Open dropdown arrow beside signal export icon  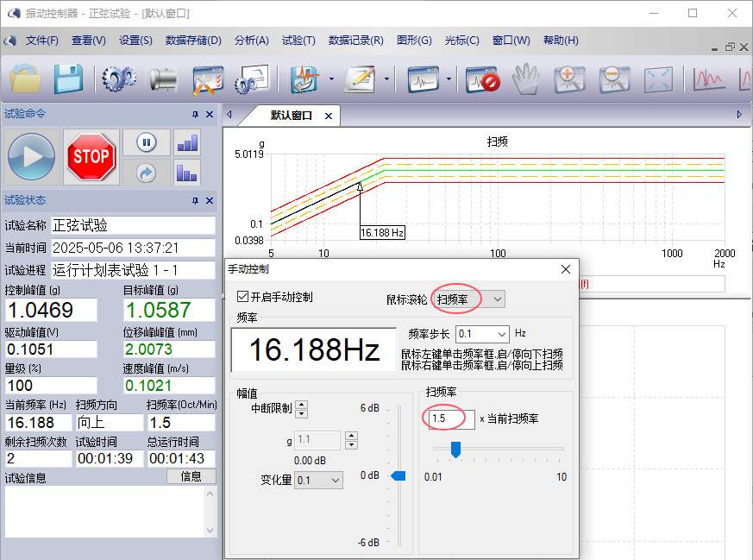click(x=331, y=79)
